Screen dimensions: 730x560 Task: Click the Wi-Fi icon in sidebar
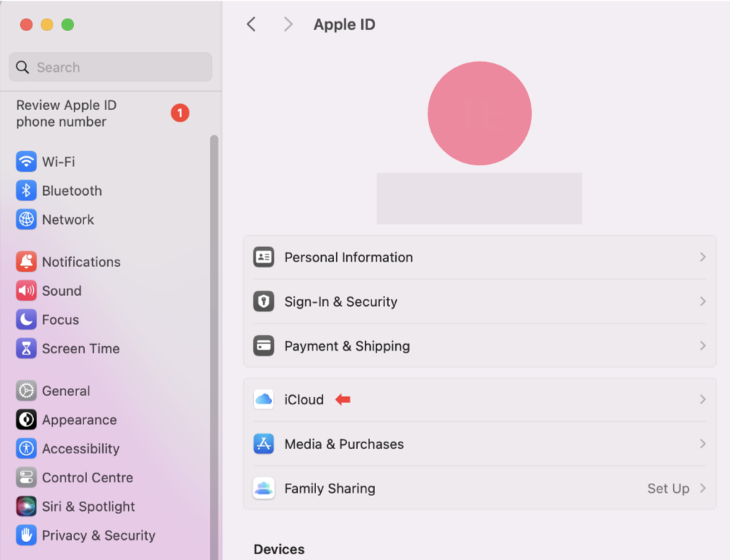(26, 161)
